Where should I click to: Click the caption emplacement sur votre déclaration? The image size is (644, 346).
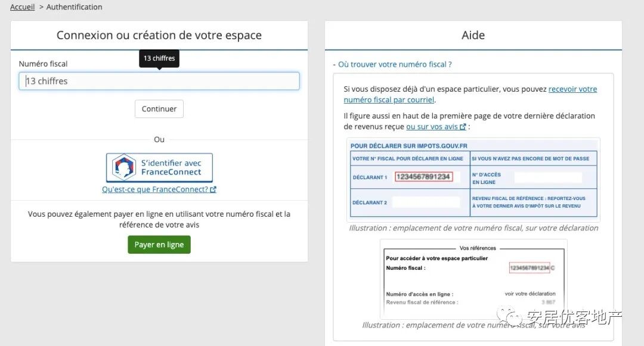[x=473, y=228]
